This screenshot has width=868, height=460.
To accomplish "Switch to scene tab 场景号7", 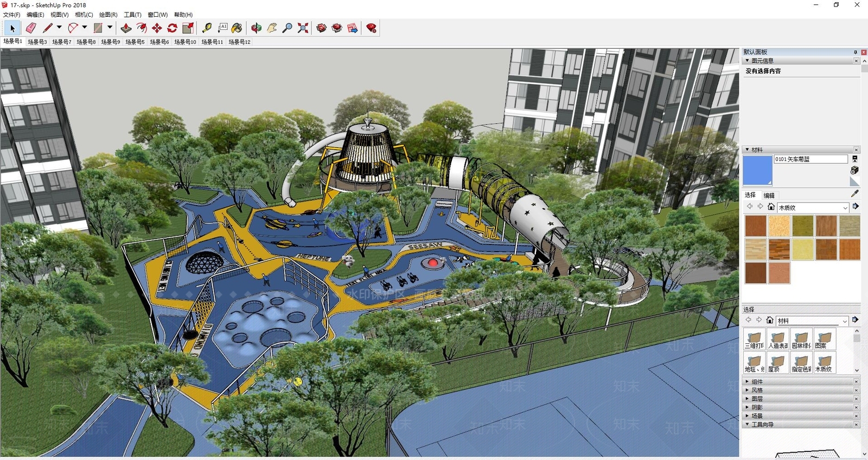I will coord(62,42).
